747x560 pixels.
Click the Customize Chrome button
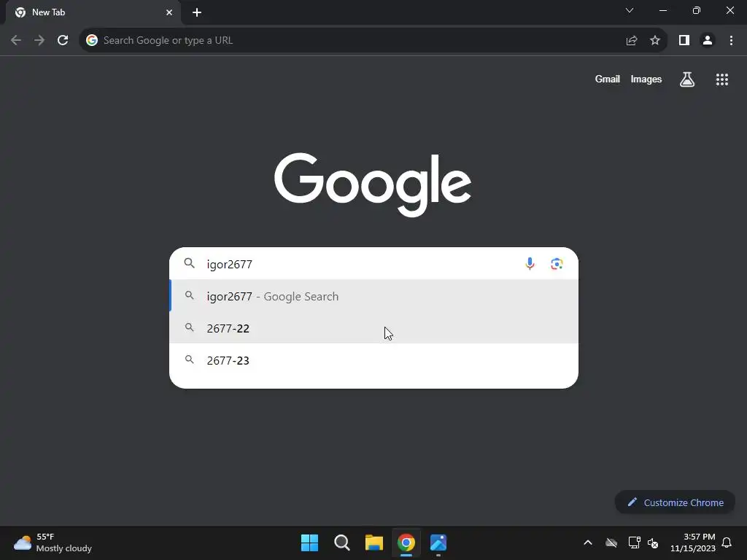[x=675, y=502]
